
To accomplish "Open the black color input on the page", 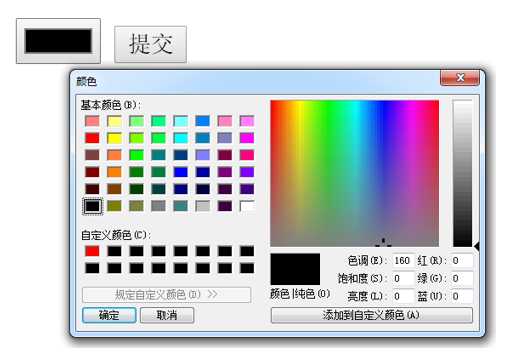I will [58, 41].
